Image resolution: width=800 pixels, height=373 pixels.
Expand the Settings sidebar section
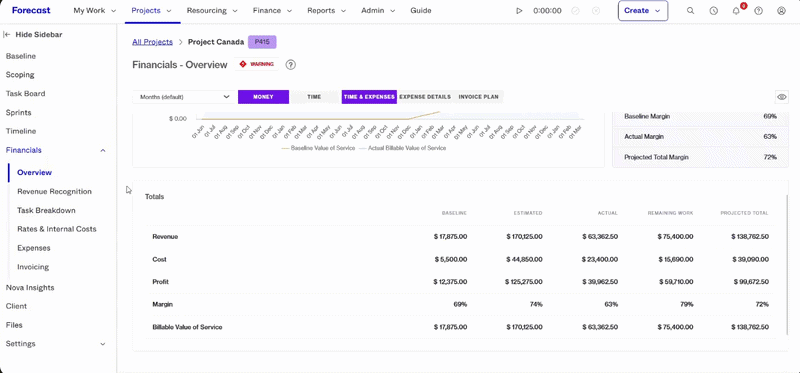pyautogui.click(x=103, y=344)
